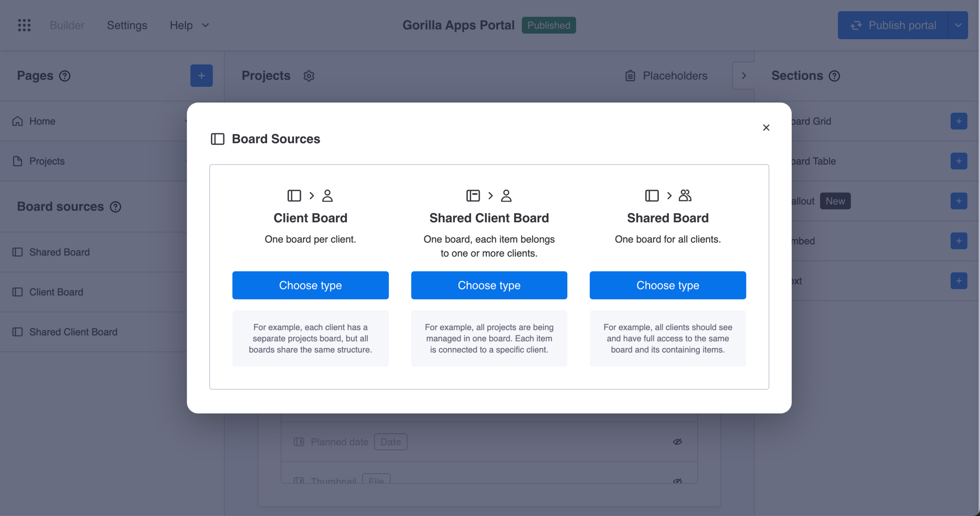Click the Sections help icon
This screenshot has height=516, width=980.
point(834,76)
